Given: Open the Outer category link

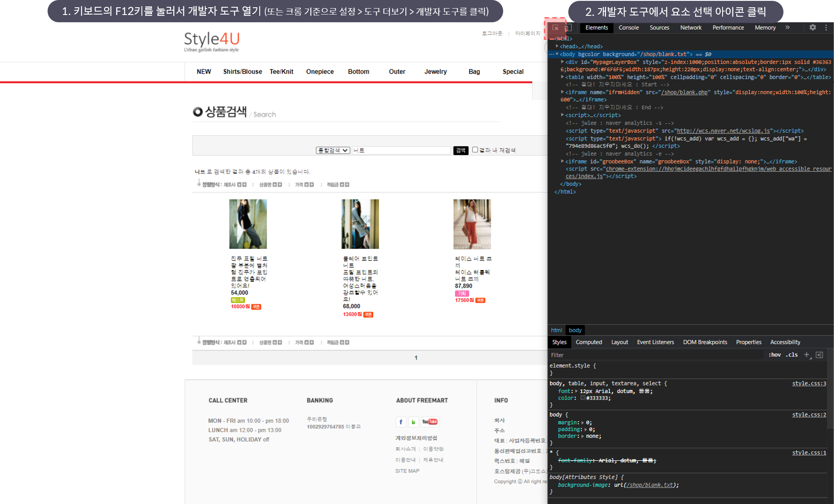Looking at the screenshot, I should [x=397, y=72].
